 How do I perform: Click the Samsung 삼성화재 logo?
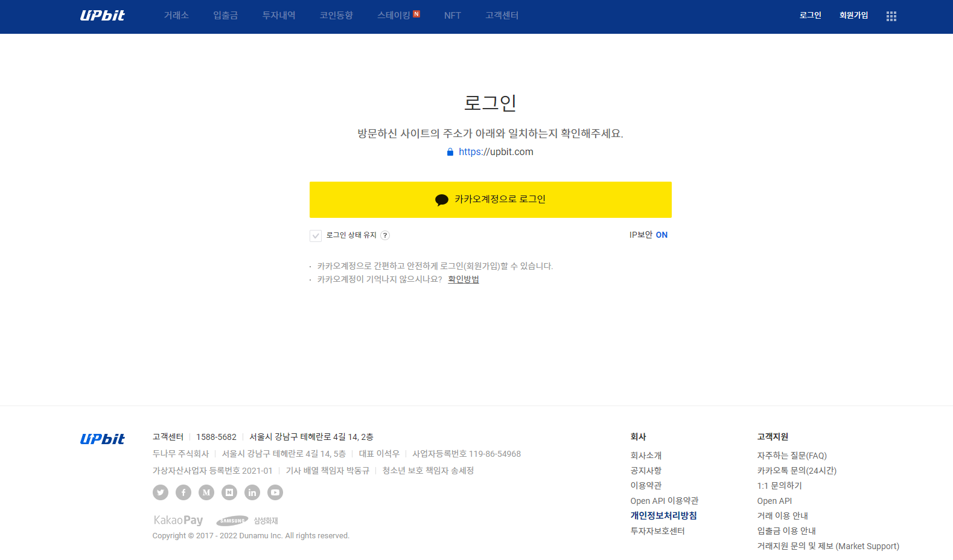tap(247, 521)
